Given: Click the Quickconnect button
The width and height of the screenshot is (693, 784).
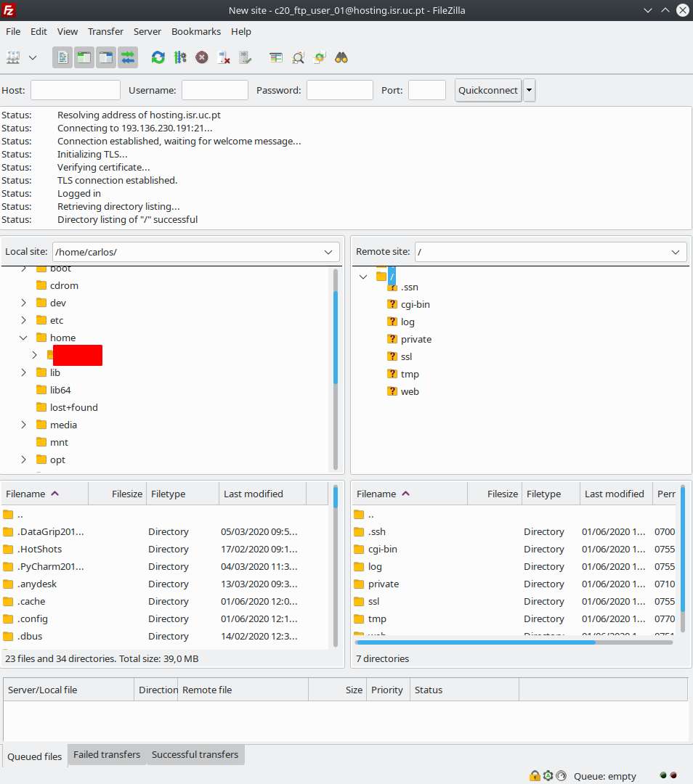Looking at the screenshot, I should pos(488,91).
